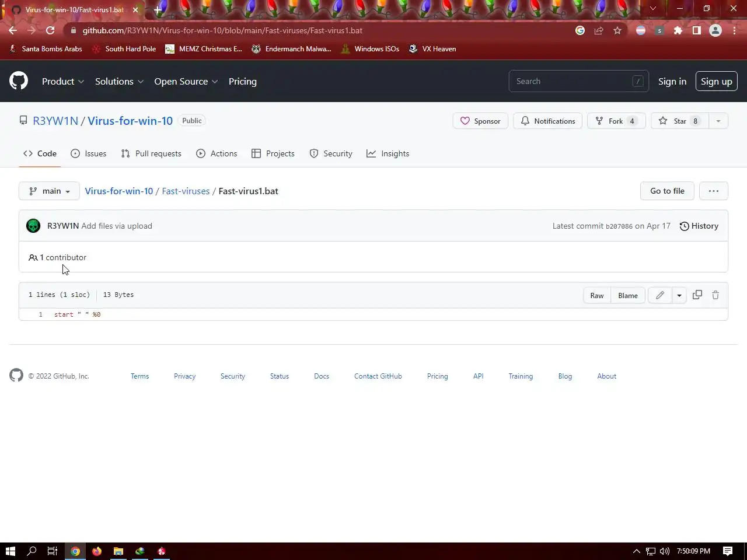Expand the Solutions menu
The height and width of the screenshot is (560, 747).
coord(119,81)
